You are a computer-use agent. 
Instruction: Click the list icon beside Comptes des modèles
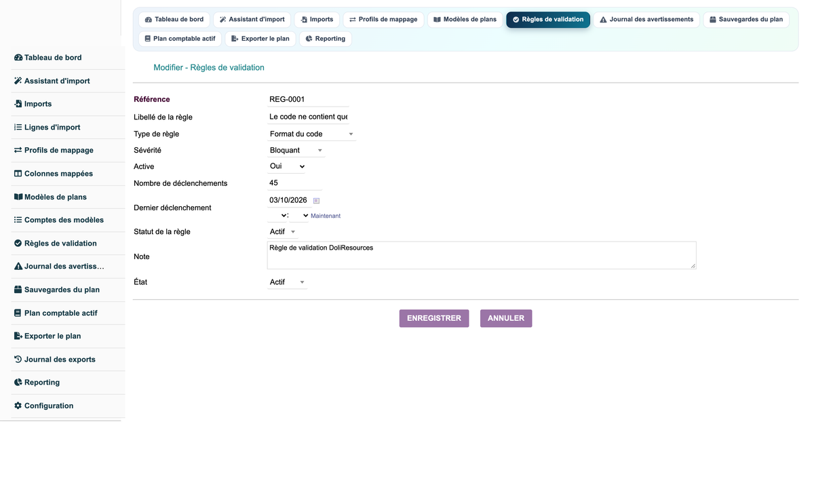click(18, 220)
